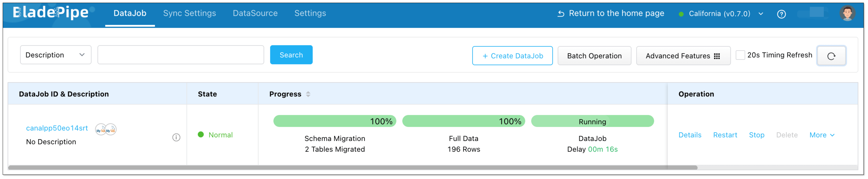Click the MySQL to MySQL datasource icon
868x179 pixels.
click(x=106, y=129)
